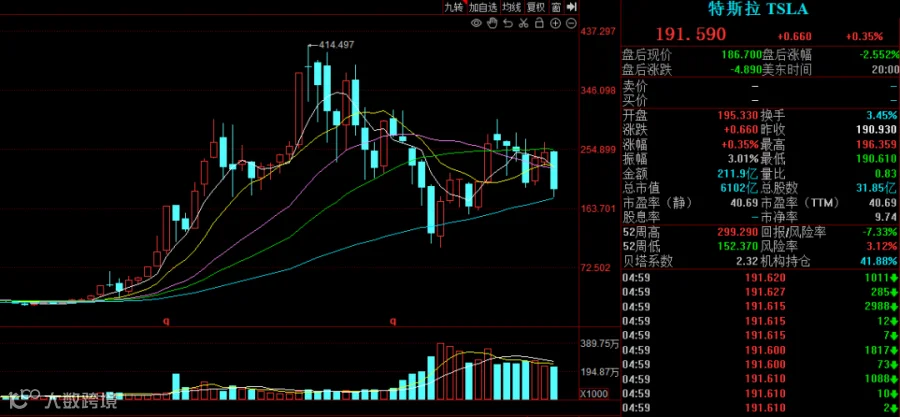Screen dimensions: 900x417
Task: Select the tick row with volume 1817
Action: coord(760,350)
